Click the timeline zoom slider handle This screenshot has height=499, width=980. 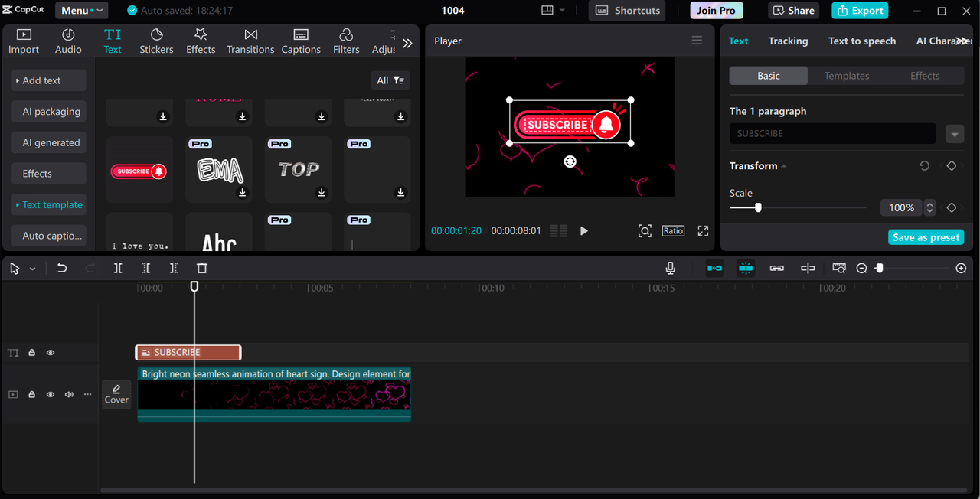click(880, 269)
